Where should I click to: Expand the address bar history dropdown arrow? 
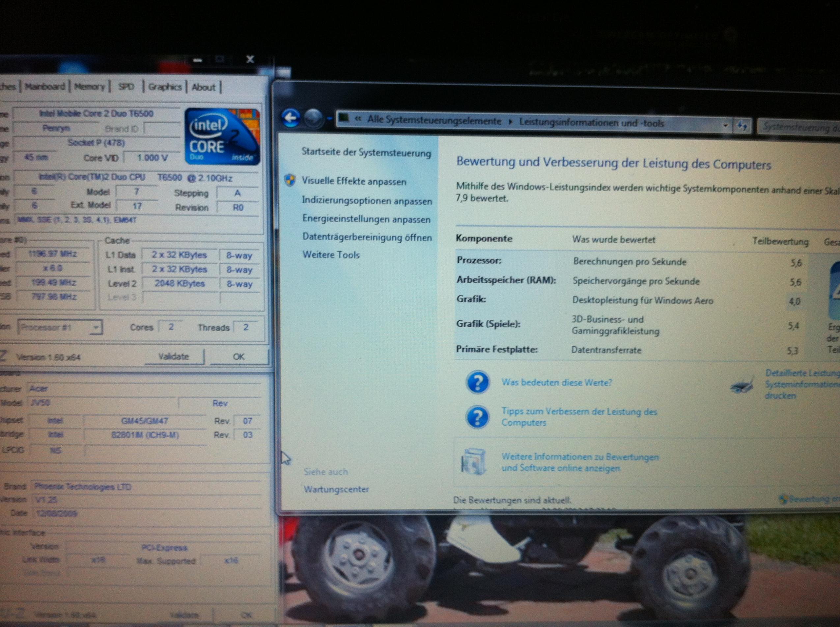[x=725, y=125]
